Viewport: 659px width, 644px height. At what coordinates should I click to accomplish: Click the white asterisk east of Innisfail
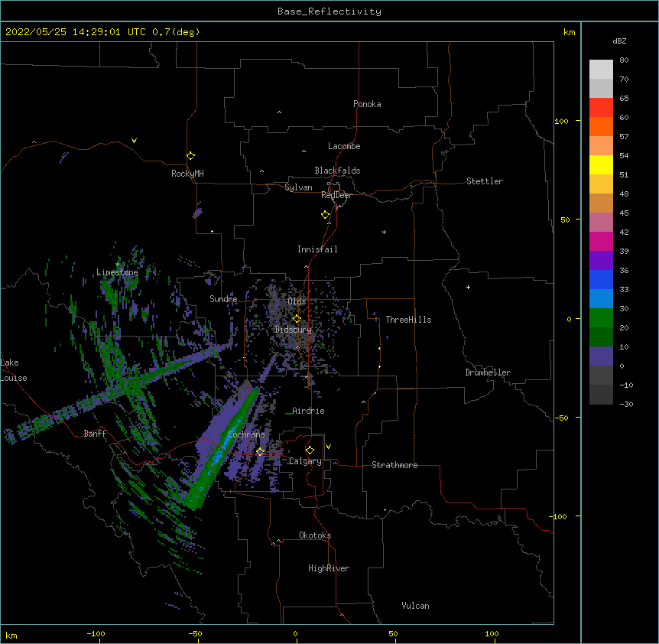click(384, 232)
